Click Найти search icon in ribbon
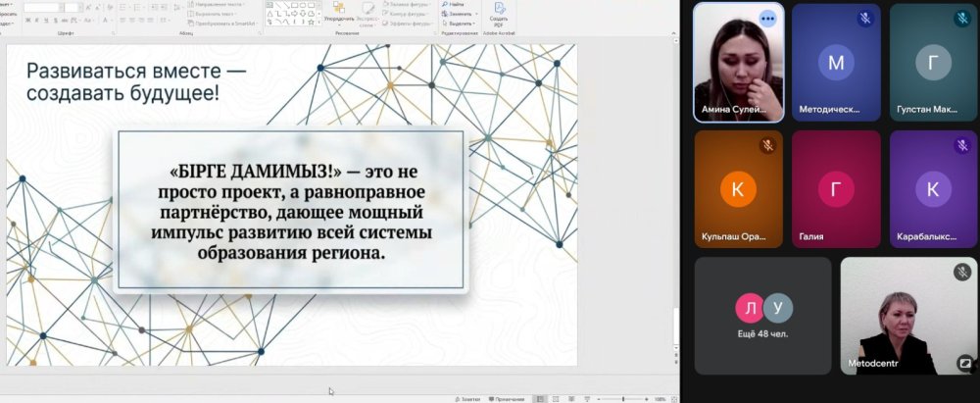The height and width of the screenshot is (403, 980). click(454, 4)
